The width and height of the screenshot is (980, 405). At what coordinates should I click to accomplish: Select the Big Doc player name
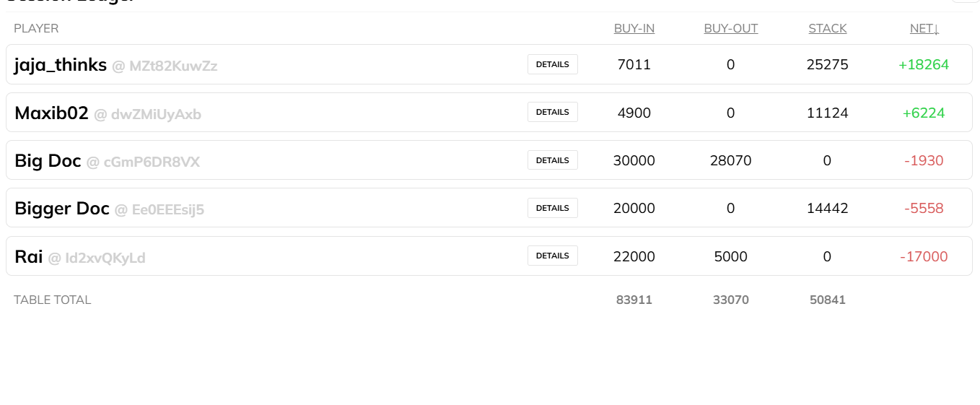click(48, 161)
